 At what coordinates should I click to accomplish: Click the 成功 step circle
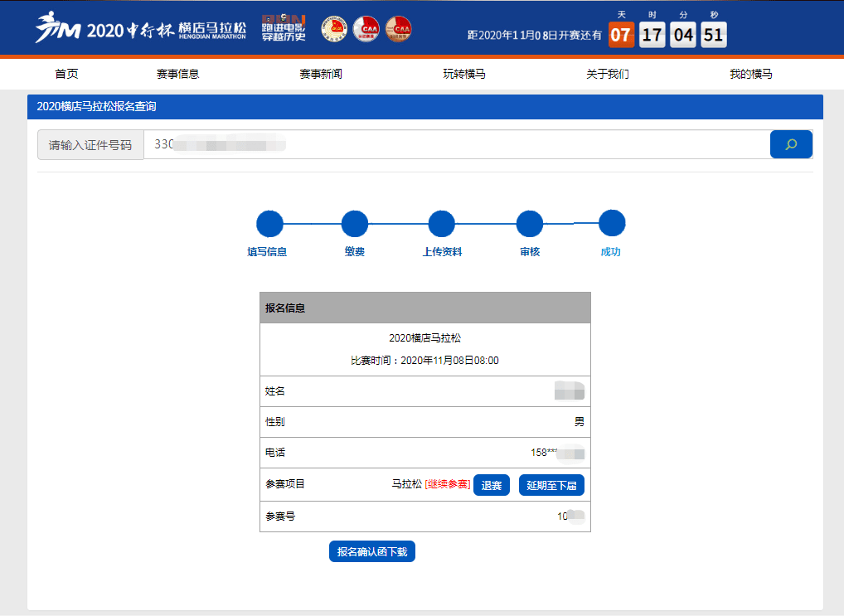612,224
